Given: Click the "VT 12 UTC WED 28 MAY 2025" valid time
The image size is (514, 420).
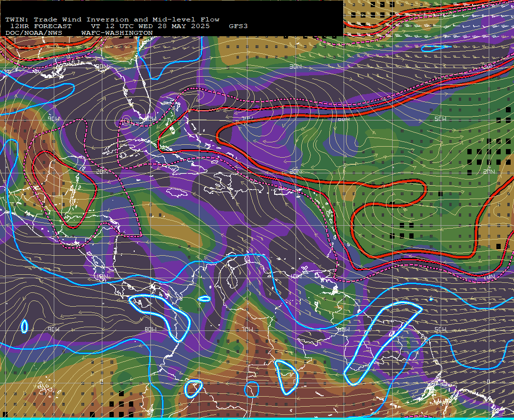Looking at the screenshot, I should [x=150, y=26].
